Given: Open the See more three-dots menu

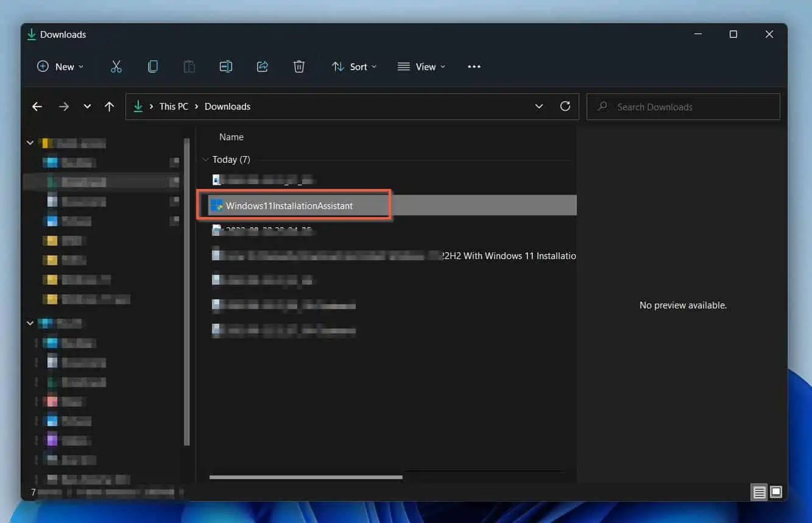Looking at the screenshot, I should pos(474,67).
